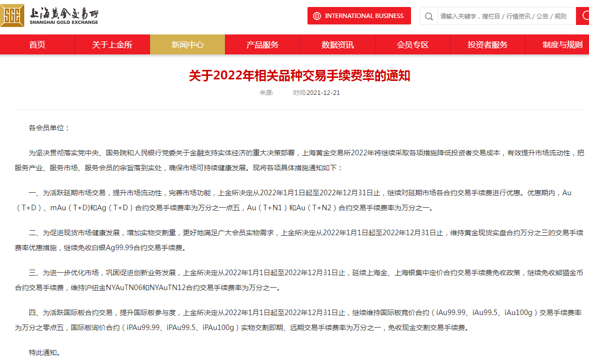Click the text iPAu99.99、iPAu99.5、iPAu100g
589x364 pixels.
click(180, 328)
